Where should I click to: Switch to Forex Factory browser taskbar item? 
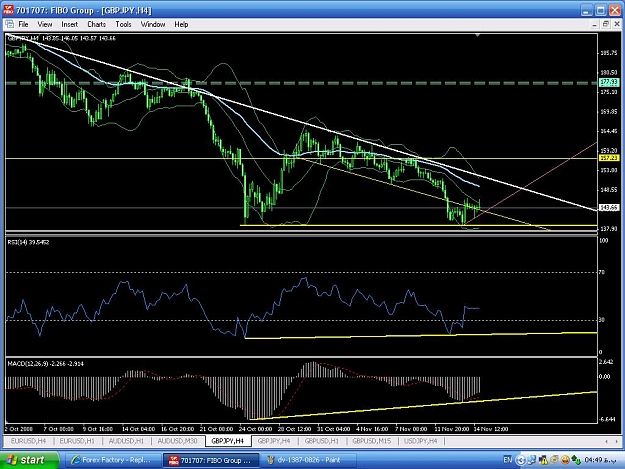pos(112,460)
